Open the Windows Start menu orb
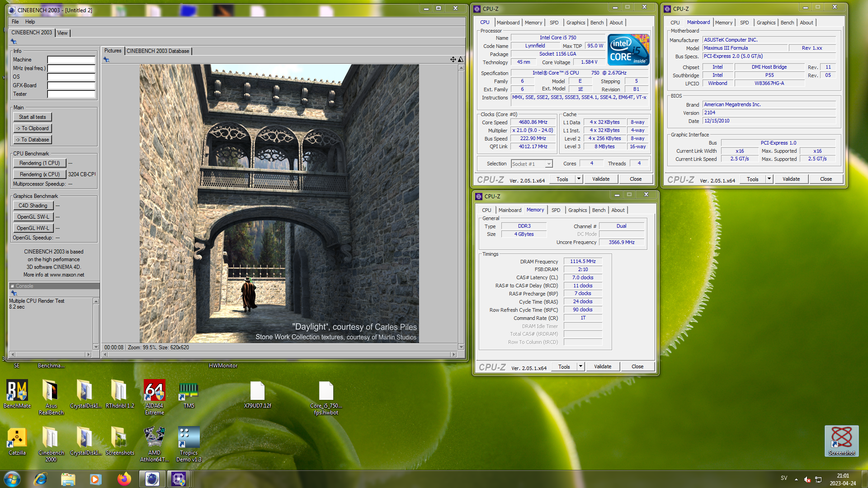Viewport: 868px width, 488px height. tap(12, 479)
